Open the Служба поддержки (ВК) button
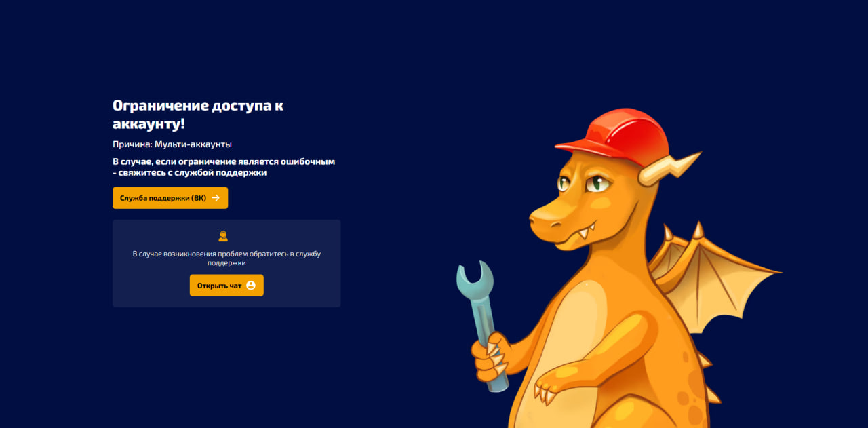The width and height of the screenshot is (868, 428). [170, 198]
